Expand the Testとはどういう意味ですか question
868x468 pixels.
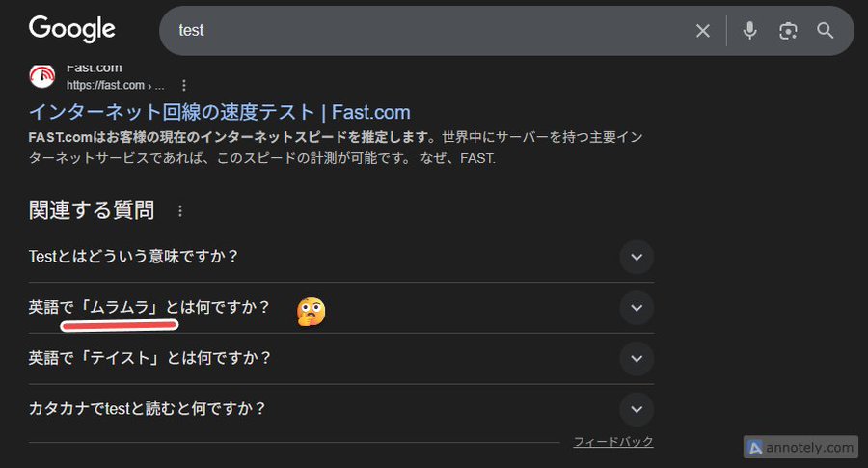[x=636, y=257]
